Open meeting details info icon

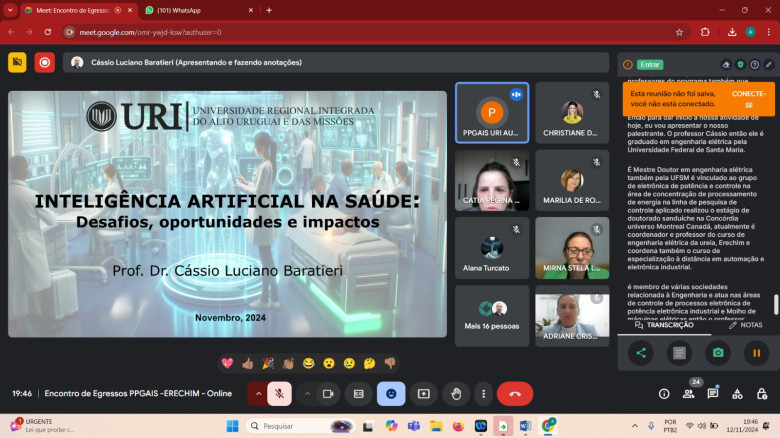[x=664, y=394]
